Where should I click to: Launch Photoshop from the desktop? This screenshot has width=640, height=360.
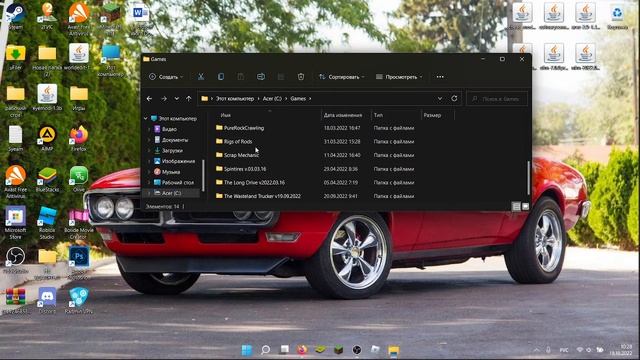[79, 262]
